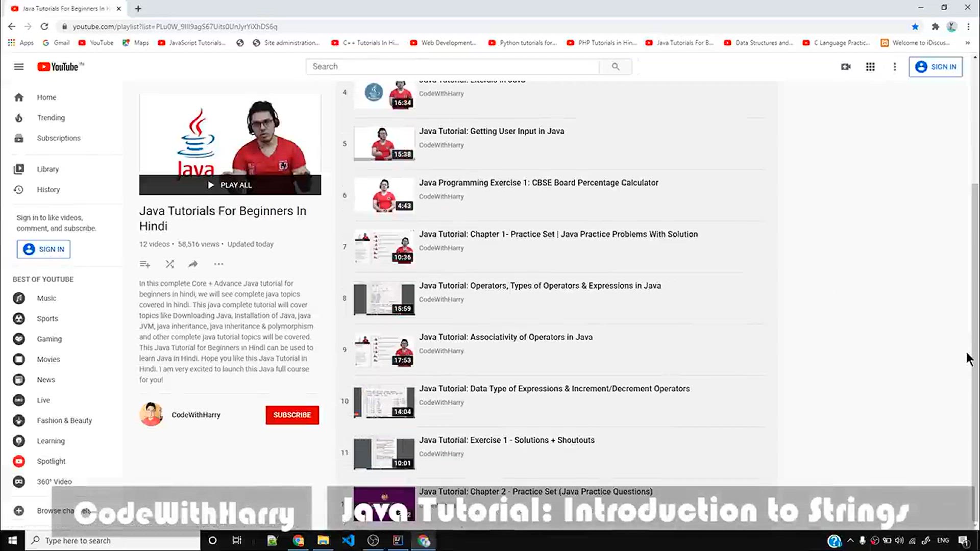Screen dimensions: 980x551
Task: Click the sidebar SIGN IN button
Action: click(43, 249)
